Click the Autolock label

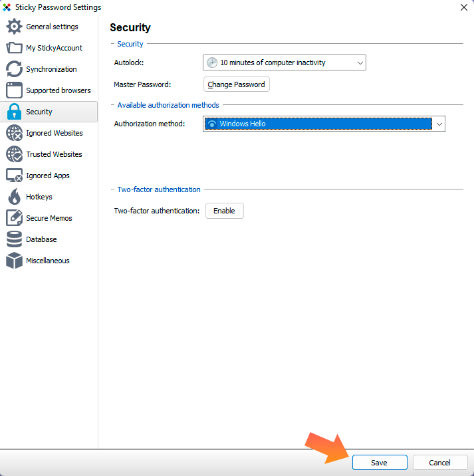coord(129,62)
